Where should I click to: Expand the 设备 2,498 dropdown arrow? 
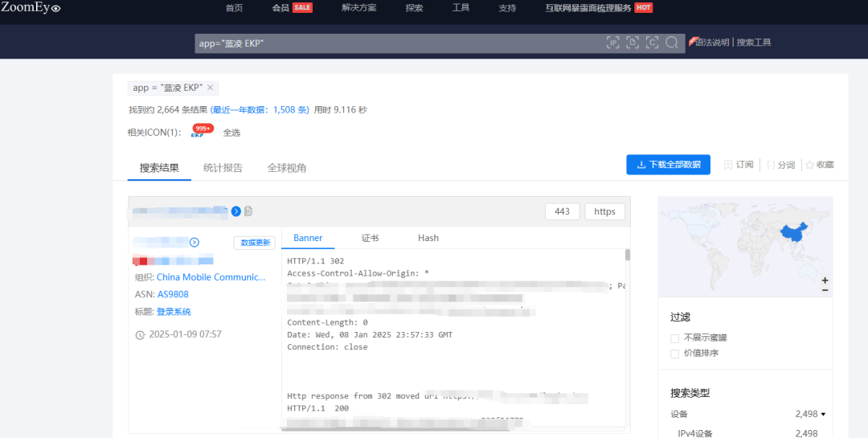point(823,414)
